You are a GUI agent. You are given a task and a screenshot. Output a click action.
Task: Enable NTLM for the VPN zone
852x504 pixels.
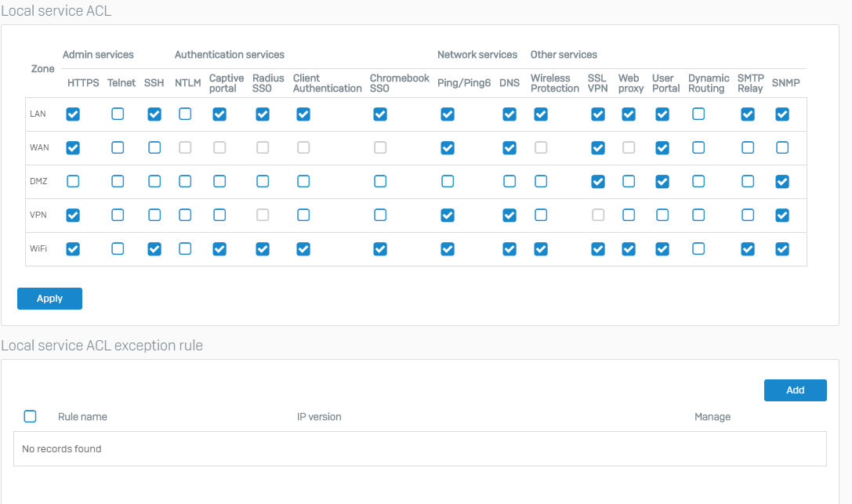(185, 215)
